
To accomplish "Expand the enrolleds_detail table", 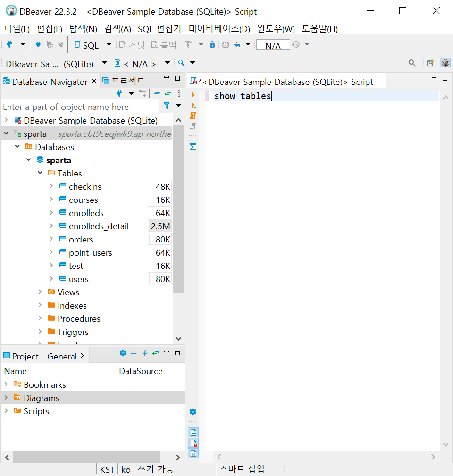I will point(51,226).
